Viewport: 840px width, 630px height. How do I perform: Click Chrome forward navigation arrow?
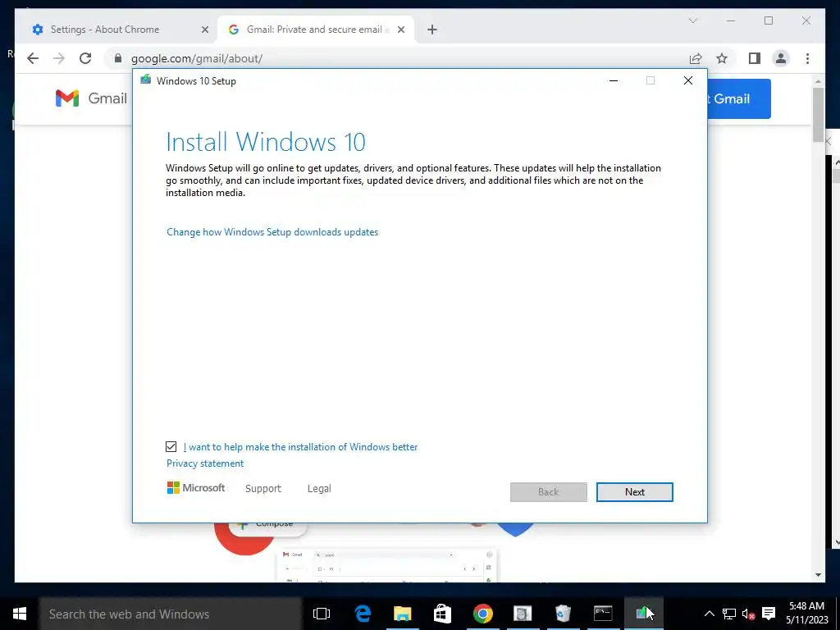[x=59, y=58]
